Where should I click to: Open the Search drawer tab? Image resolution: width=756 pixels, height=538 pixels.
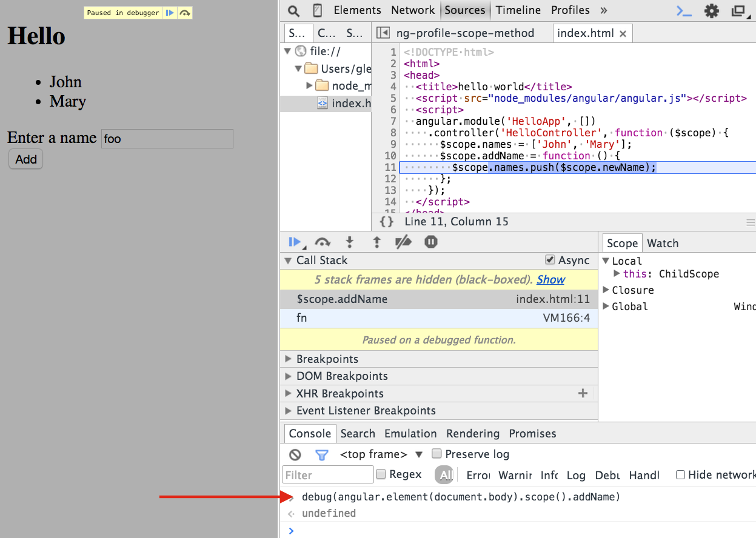358,434
